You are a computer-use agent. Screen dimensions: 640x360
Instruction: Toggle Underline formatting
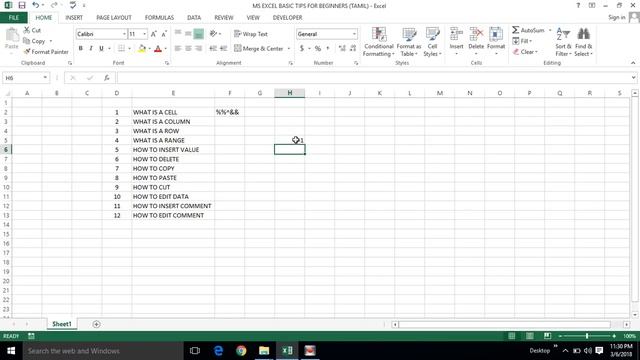coord(101,49)
